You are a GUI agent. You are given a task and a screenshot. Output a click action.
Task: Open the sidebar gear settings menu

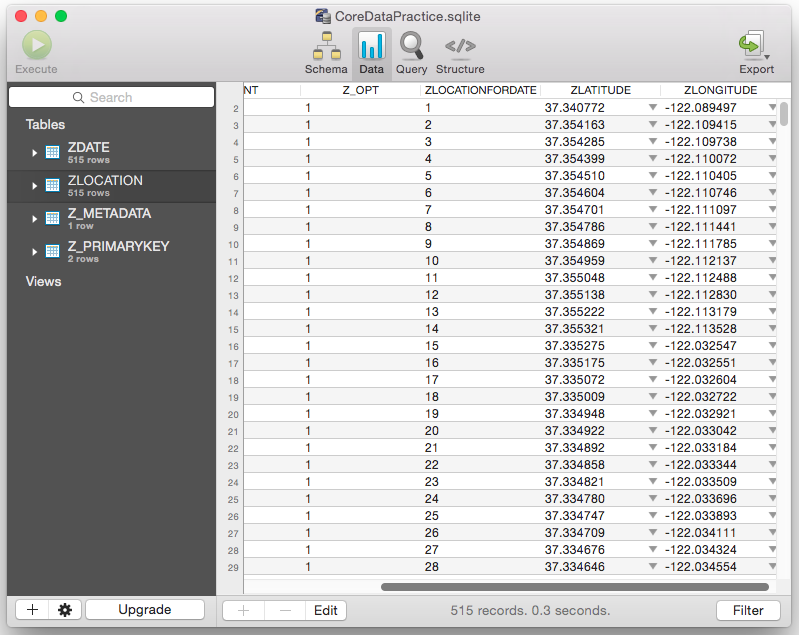click(x=65, y=610)
